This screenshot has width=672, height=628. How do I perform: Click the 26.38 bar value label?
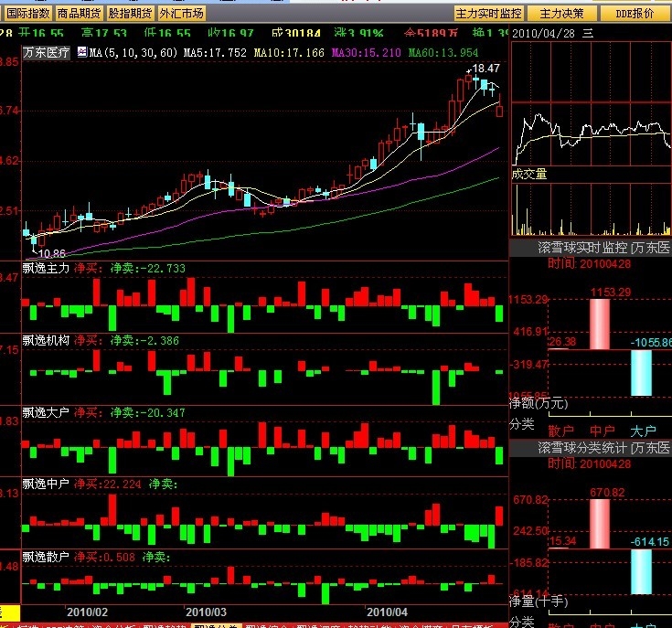coord(562,342)
